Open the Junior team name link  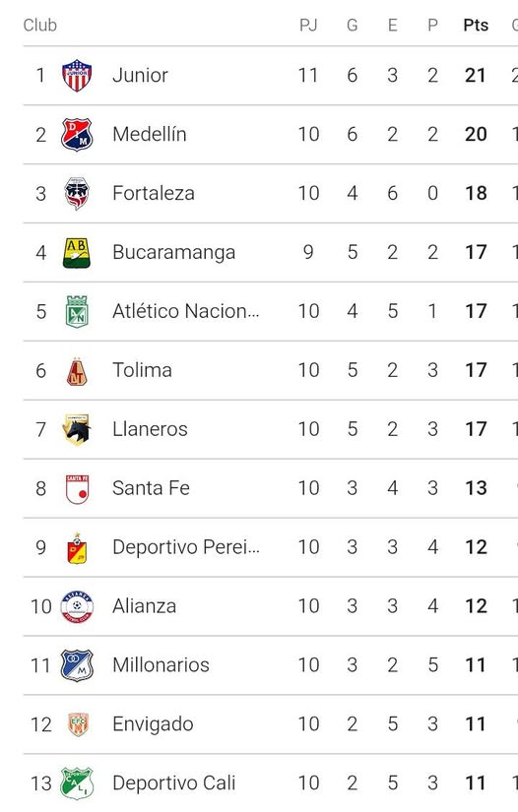tap(141, 76)
